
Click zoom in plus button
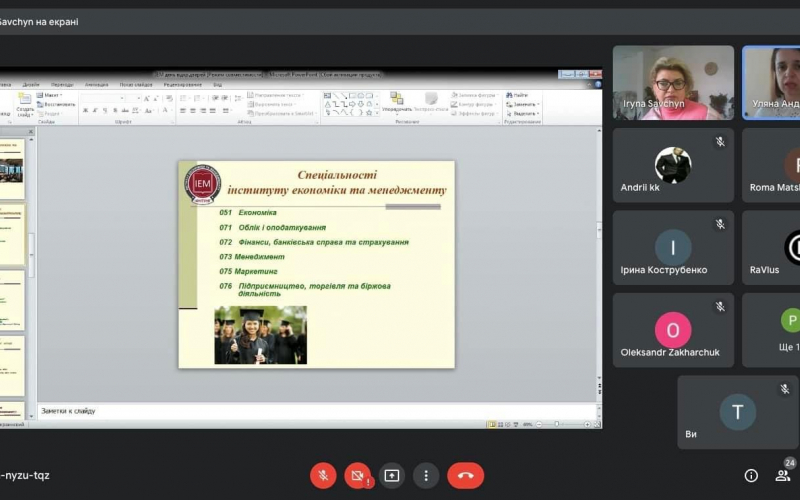pyautogui.click(x=587, y=424)
